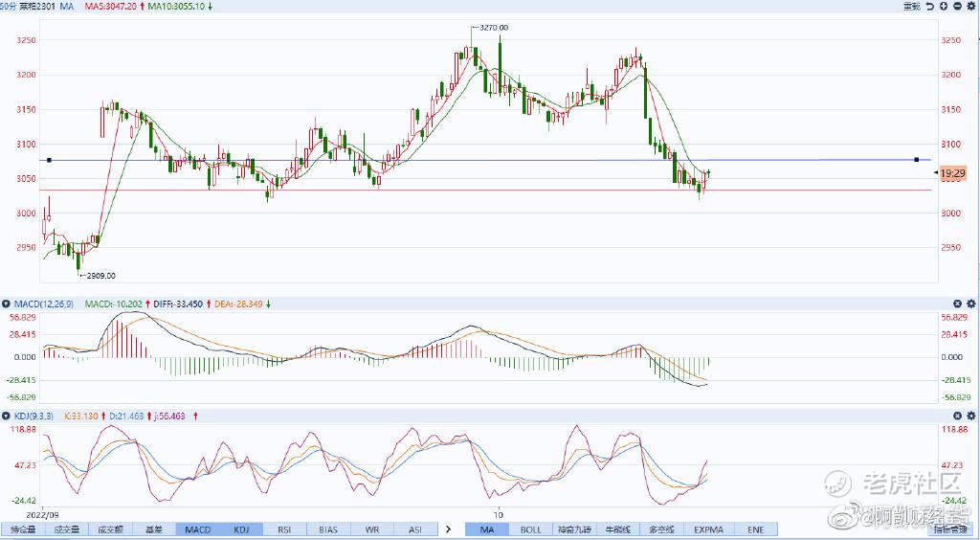This screenshot has height=540, width=980.
Task: Select the 持仓量 indicator tab
Action: pyautogui.click(x=23, y=529)
